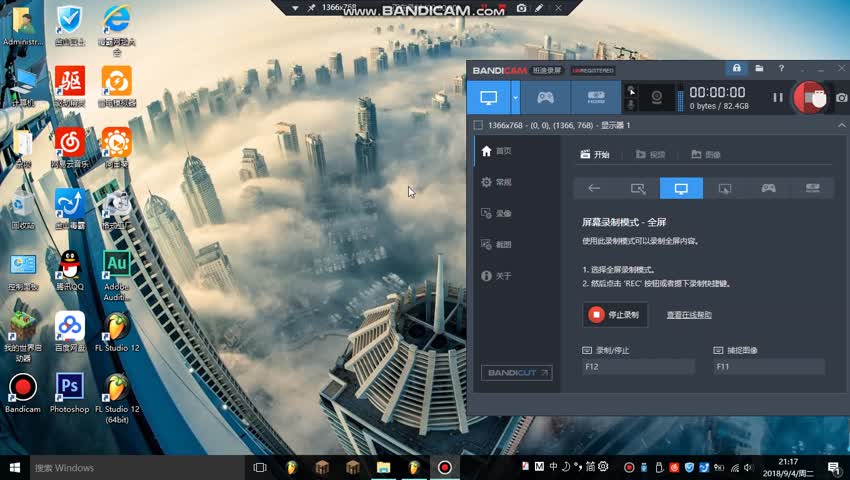Switch to the 图像 images tab
Viewport: 850px width, 480px height.
coord(706,155)
